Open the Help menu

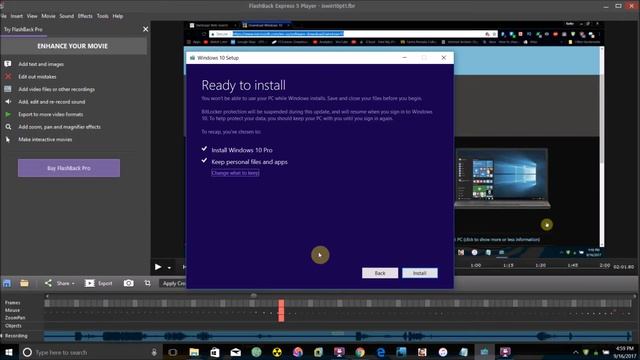(x=118, y=16)
